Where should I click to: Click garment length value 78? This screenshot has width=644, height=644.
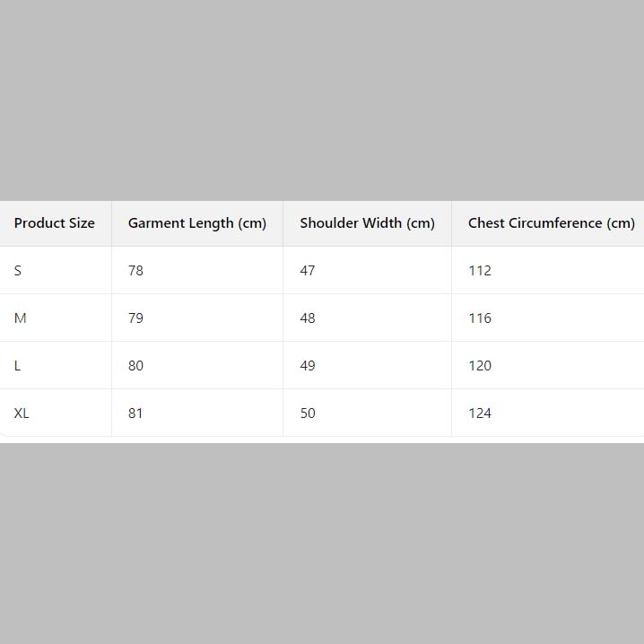tap(135, 271)
